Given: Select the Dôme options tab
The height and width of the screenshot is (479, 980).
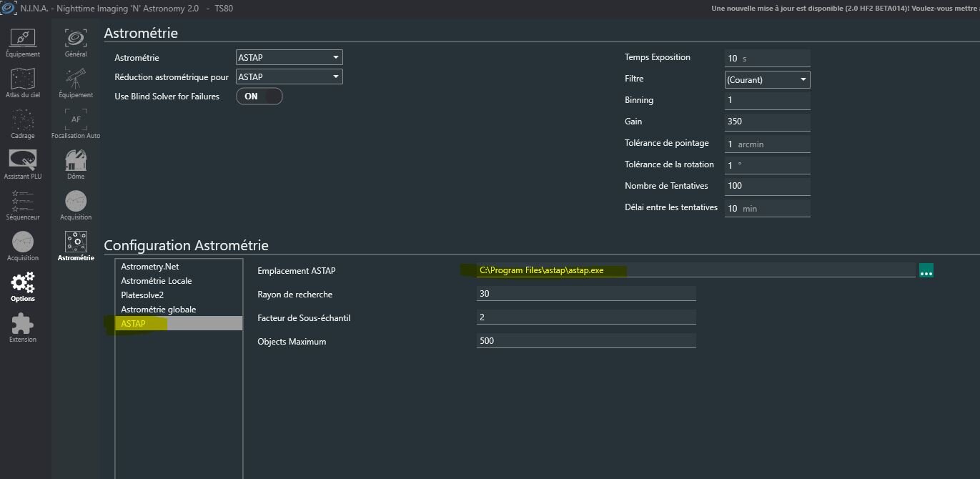Looking at the screenshot, I should point(76,164).
